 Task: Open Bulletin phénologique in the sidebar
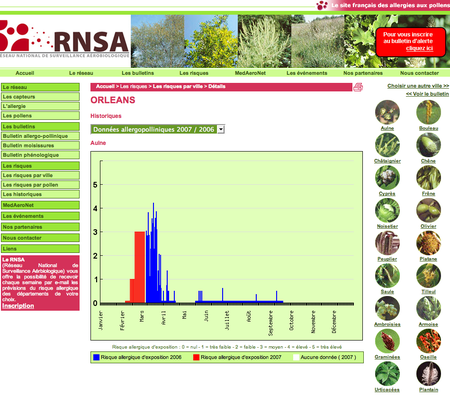[40, 155]
